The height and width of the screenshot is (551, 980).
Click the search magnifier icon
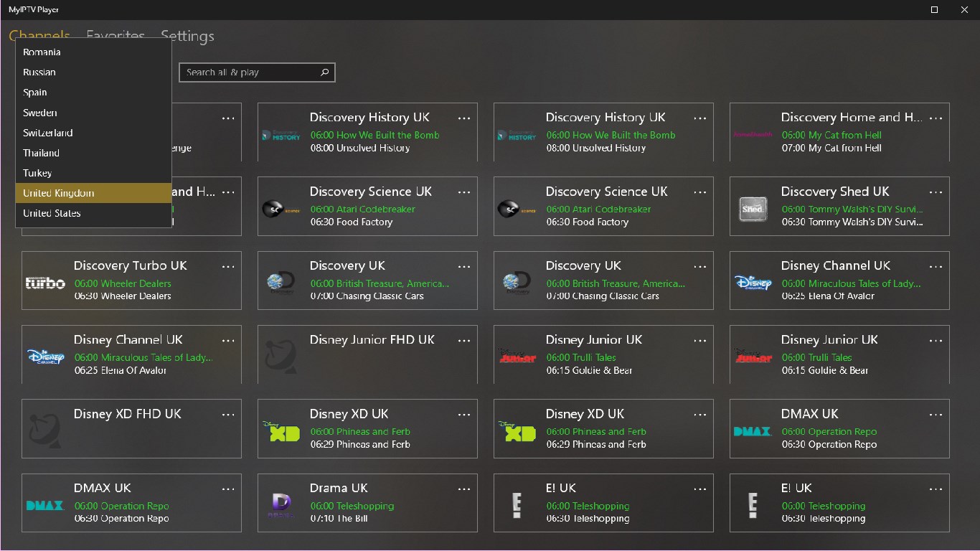pyautogui.click(x=325, y=72)
